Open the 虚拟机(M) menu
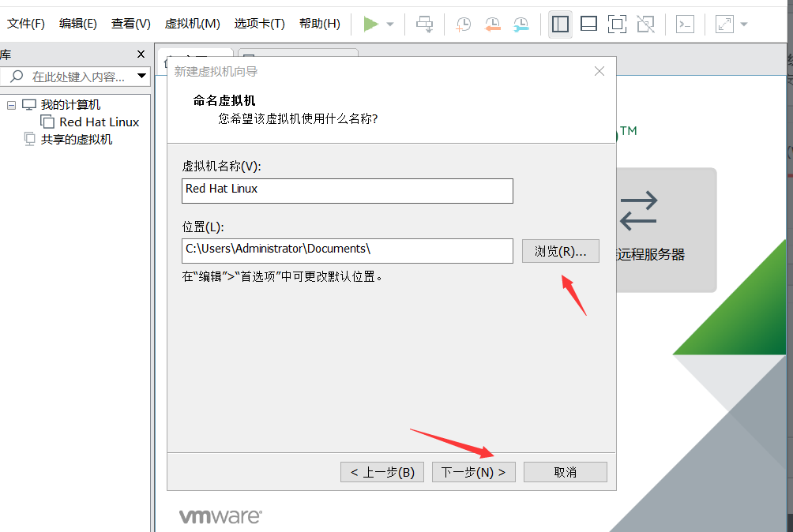 (191, 24)
